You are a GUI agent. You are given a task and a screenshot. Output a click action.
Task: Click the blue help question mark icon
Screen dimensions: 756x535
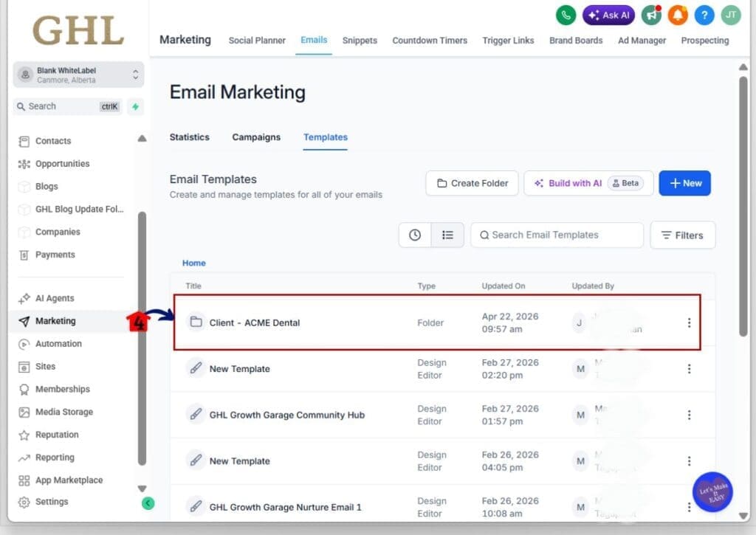click(704, 15)
